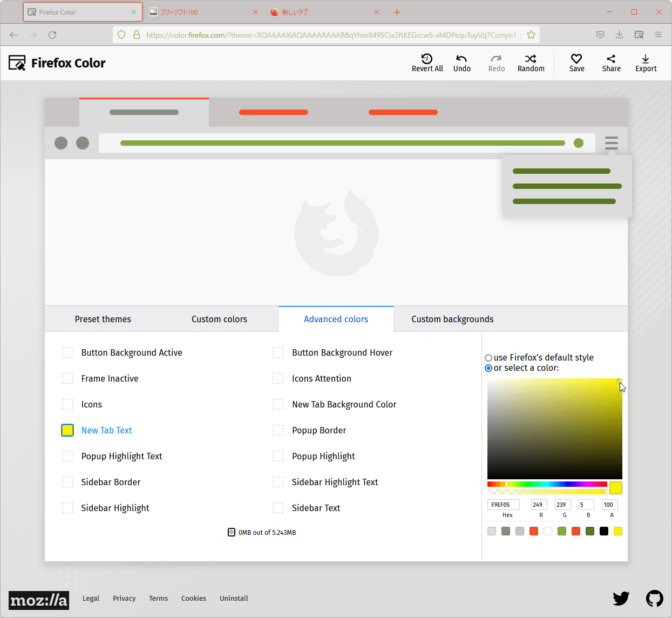Switch to the Custom colors tab
Screen dimensions: 672x618
pos(219,319)
